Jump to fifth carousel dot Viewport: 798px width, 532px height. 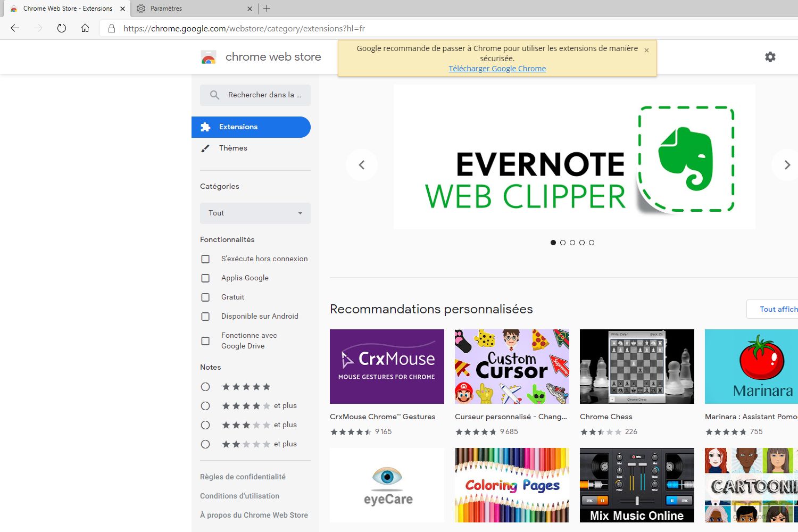[x=592, y=243]
